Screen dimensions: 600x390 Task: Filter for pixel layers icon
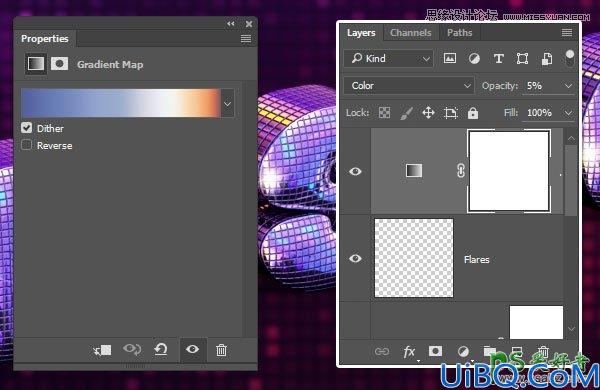[x=450, y=58]
